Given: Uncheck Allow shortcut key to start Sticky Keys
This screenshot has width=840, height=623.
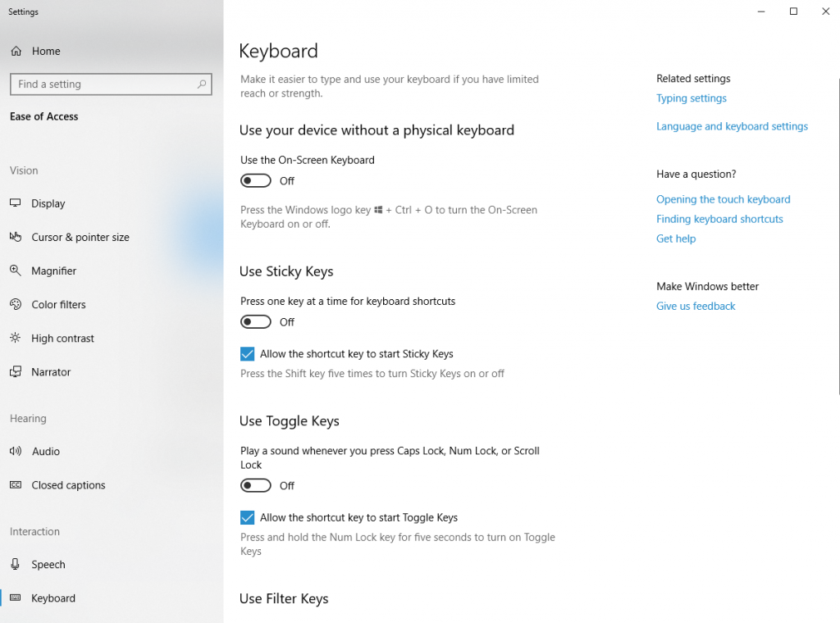Looking at the screenshot, I should coord(247,354).
